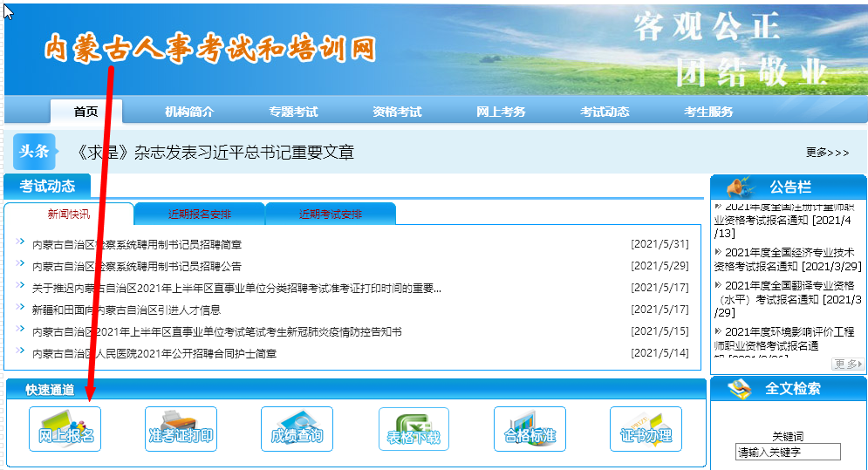Screen dimensions: 868x470
Task: Expand the 网上考务 navigation menu
Action: coord(501,112)
